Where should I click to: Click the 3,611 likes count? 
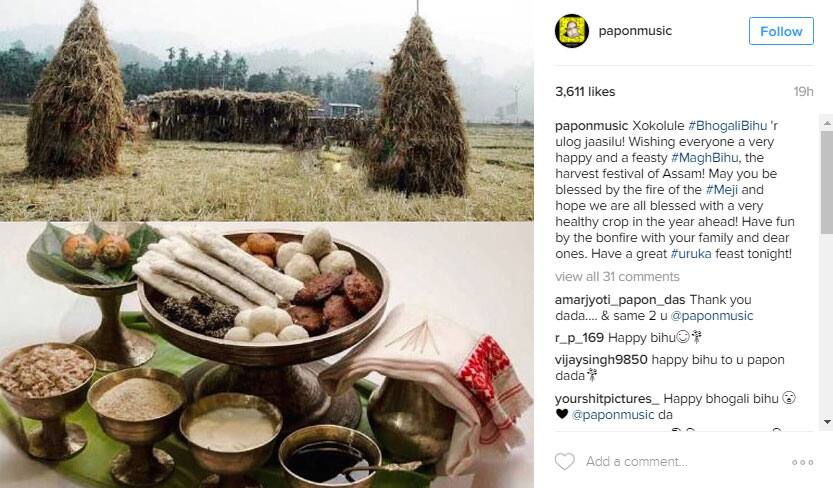(x=585, y=92)
